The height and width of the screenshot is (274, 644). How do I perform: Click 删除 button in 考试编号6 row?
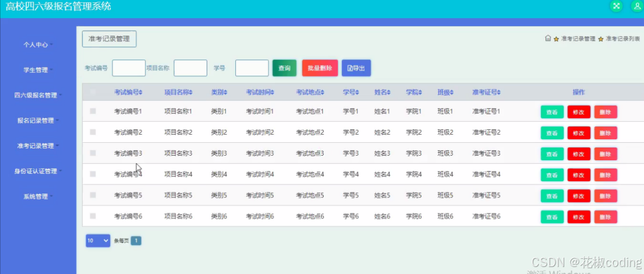pyautogui.click(x=606, y=217)
